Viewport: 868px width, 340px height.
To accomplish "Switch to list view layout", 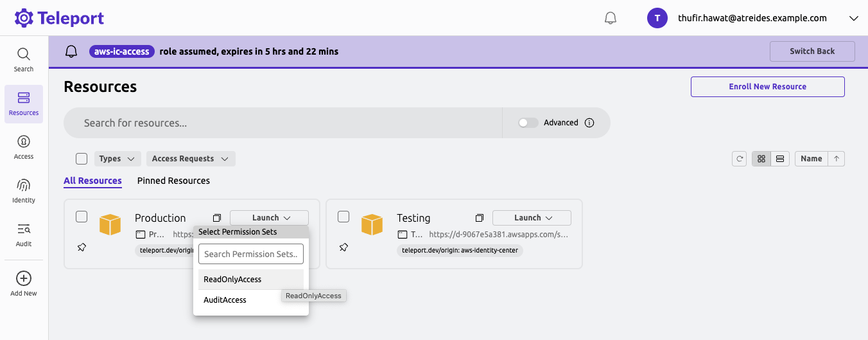I will (780, 159).
